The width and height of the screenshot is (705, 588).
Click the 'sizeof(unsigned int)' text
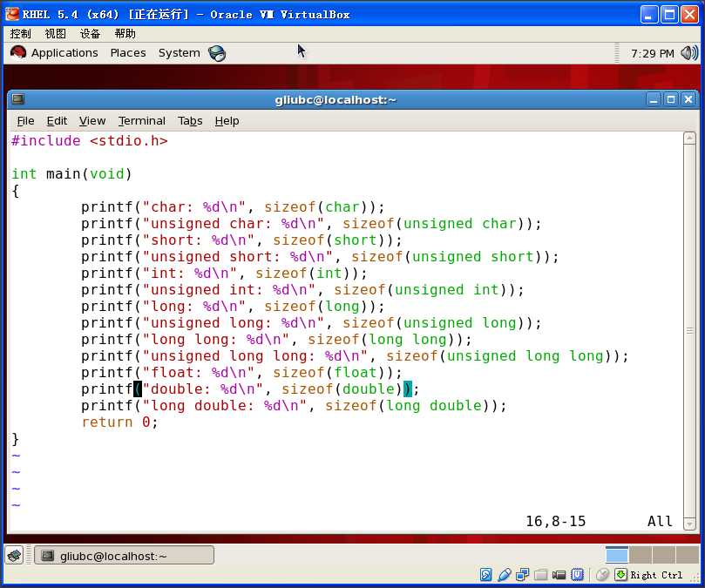pyautogui.click(x=424, y=290)
